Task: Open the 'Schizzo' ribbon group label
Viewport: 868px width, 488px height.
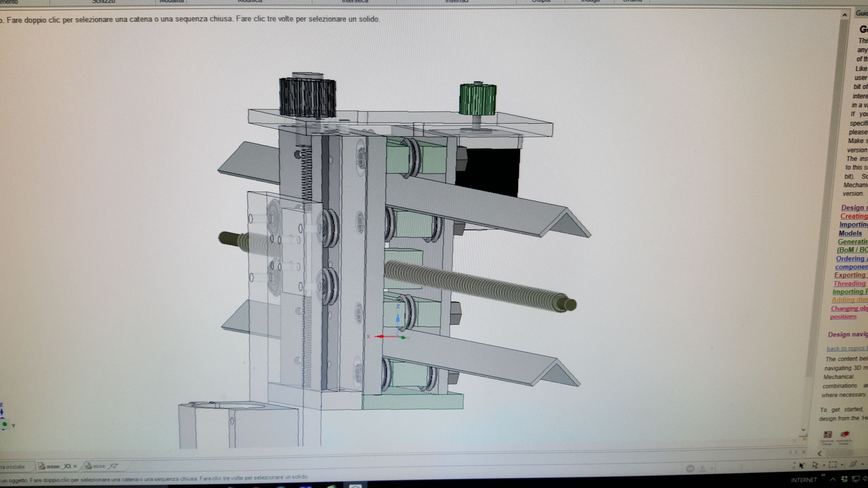Action: pos(104,1)
